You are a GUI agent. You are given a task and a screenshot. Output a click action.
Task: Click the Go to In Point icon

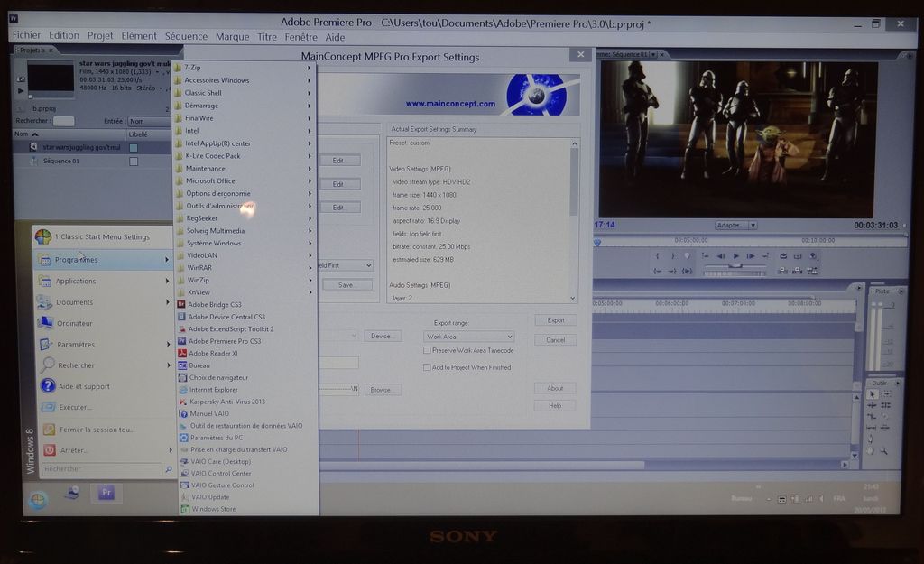[x=657, y=271]
